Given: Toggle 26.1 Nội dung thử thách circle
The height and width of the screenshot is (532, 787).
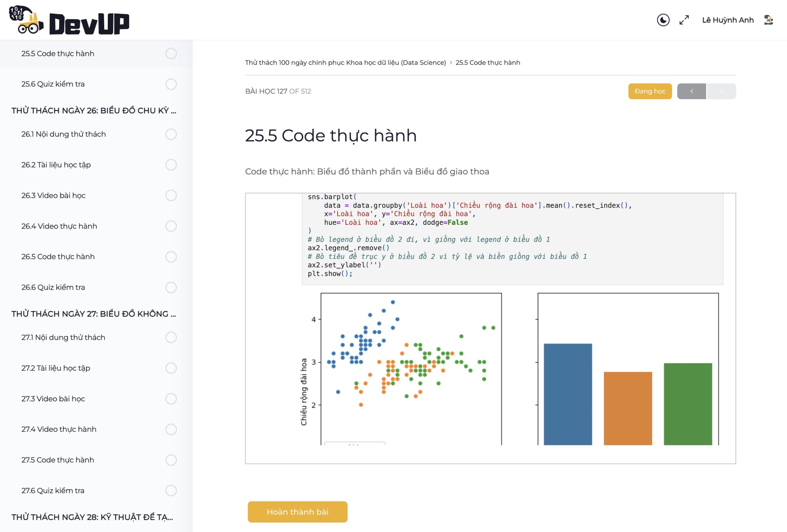Looking at the screenshot, I should coord(171,134).
